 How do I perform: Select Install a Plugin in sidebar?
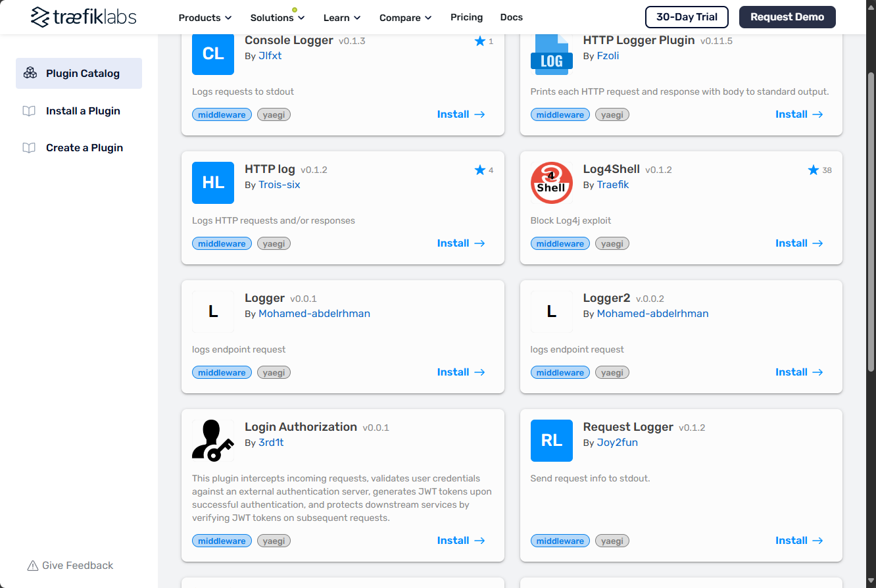coord(83,110)
